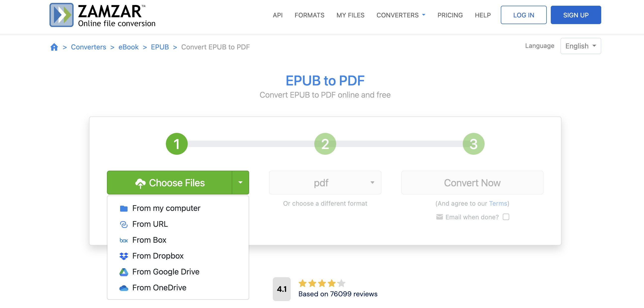The height and width of the screenshot is (308, 644).
Task: Open the pdf format dropdown
Action: click(x=325, y=183)
